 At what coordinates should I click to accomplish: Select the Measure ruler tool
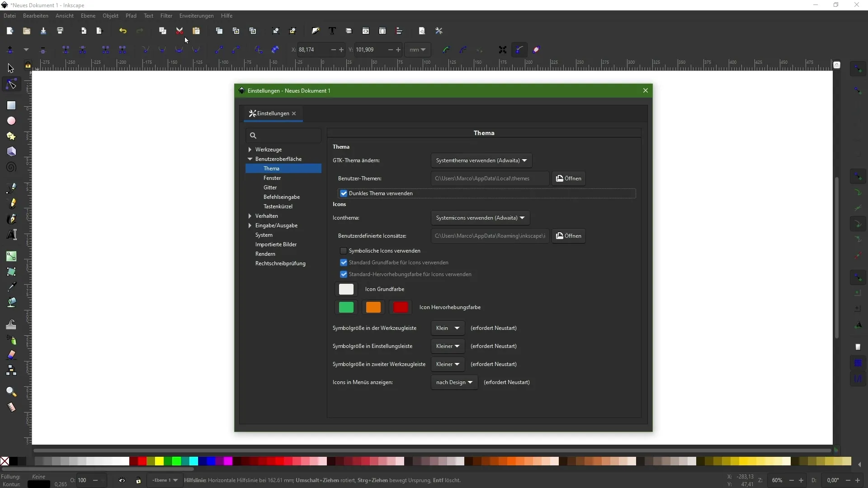(11, 407)
